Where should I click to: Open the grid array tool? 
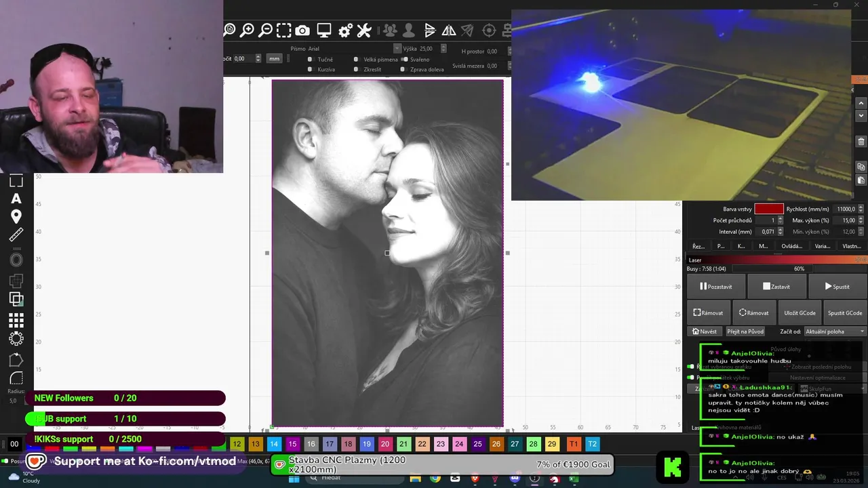click(16, 320)
